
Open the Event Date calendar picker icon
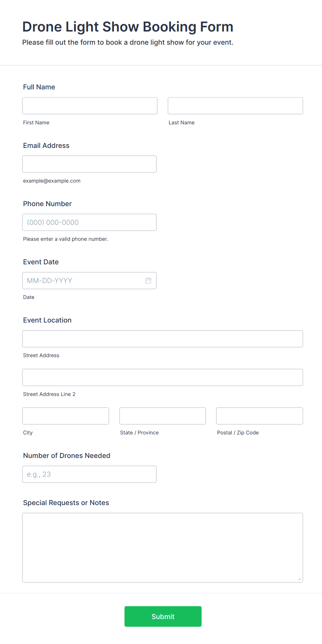coord(149,281)
